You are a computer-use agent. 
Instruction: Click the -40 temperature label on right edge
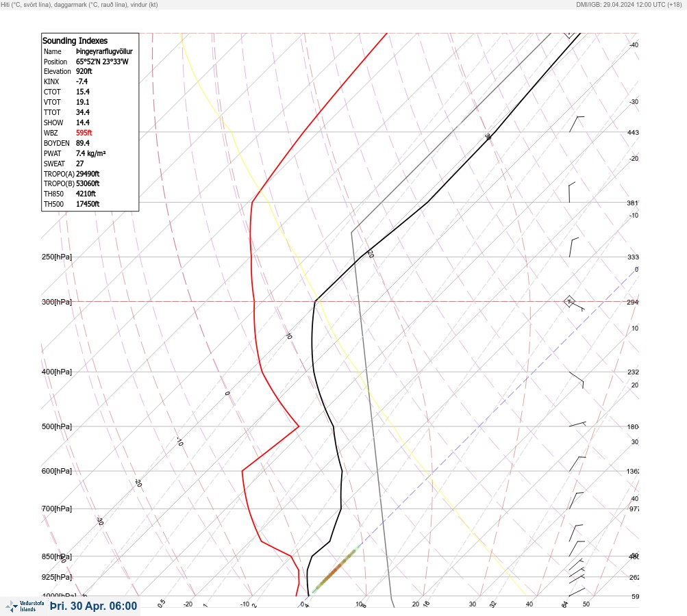(x=634, y=44)
